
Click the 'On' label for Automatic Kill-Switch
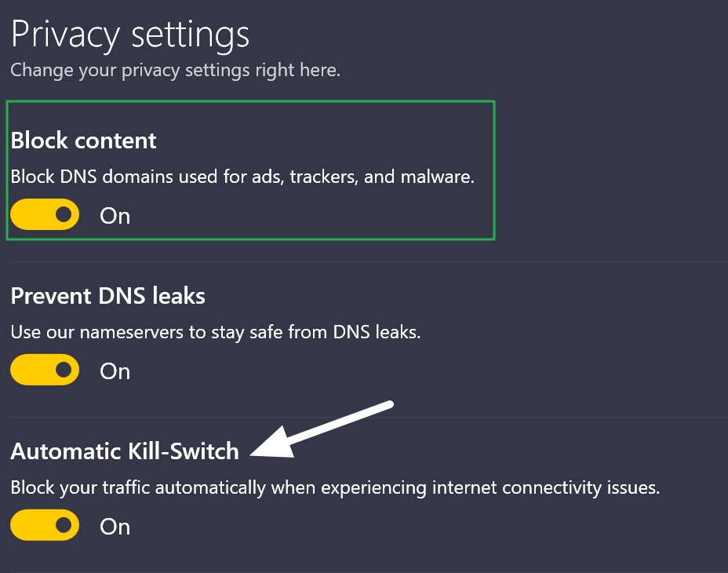click(115, 526)
